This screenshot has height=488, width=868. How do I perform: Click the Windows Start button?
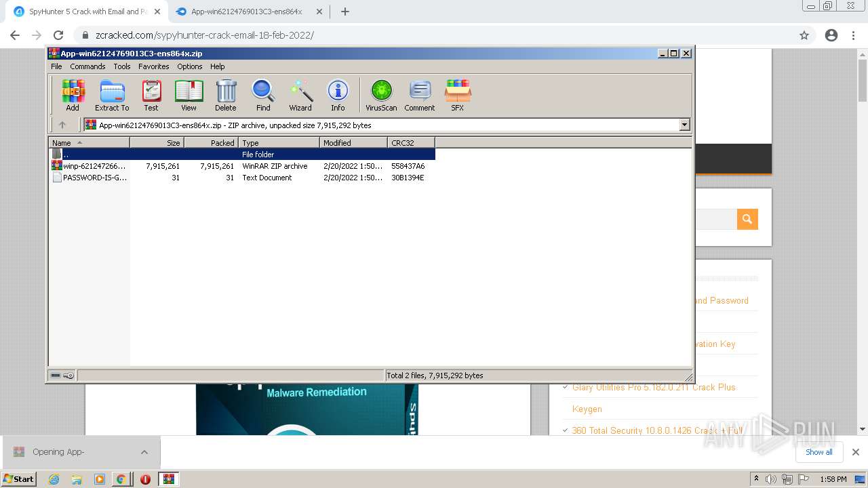pos(19,479)
